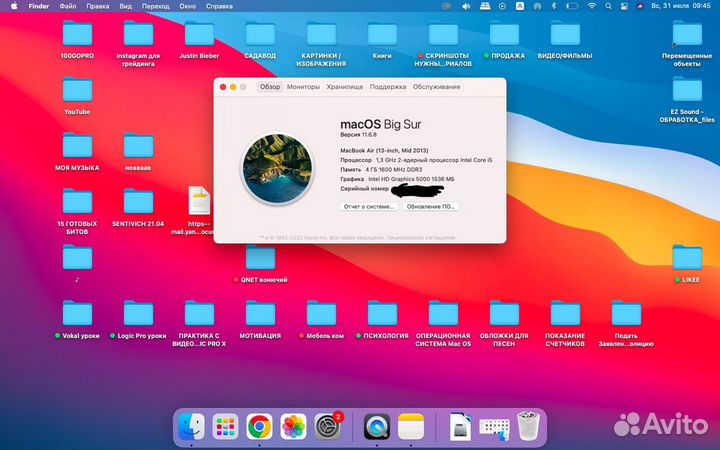This screenshot has width=720, height=450.
Task: Click the Big Sur wallpaper thumbnail circle
Action: coord(277,168)
